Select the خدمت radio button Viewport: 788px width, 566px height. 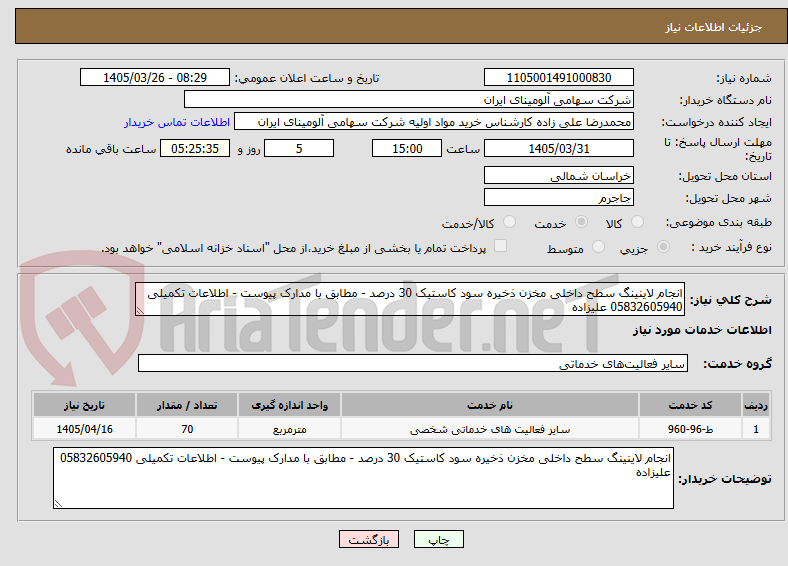[x=581, y=222]
